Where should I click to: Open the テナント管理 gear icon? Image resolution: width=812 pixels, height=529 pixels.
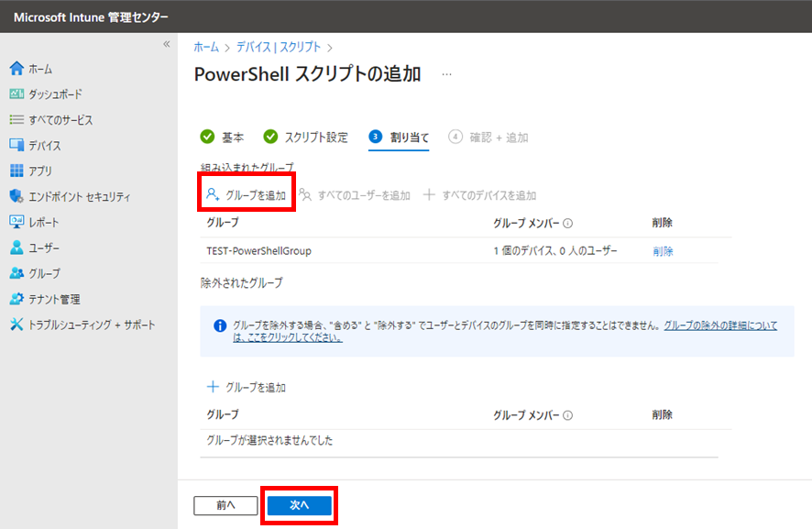point(16,299)
